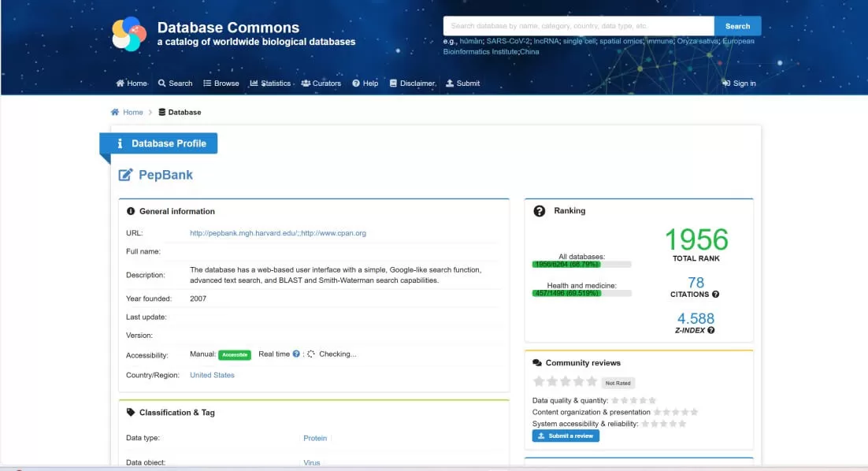Click the help icon beside Z-INDEX

[710, 331]
